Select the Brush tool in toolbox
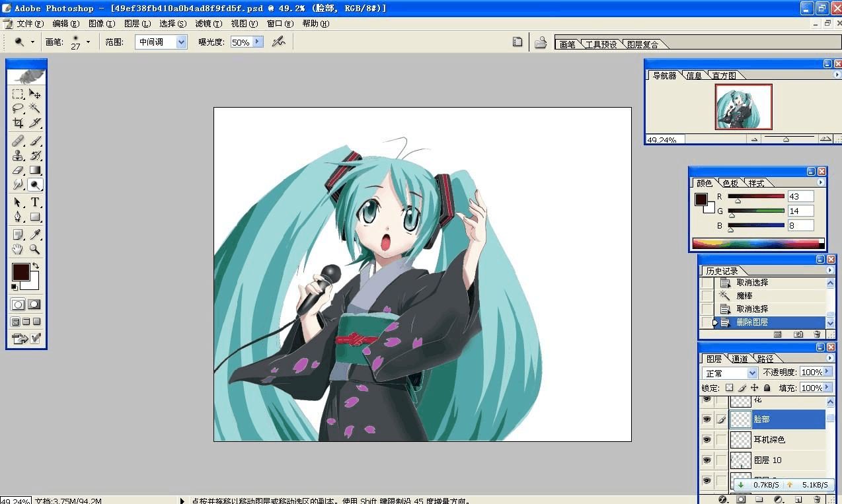Image resolution: width=842 pixels, height=504 pixels. click(35, 141)
